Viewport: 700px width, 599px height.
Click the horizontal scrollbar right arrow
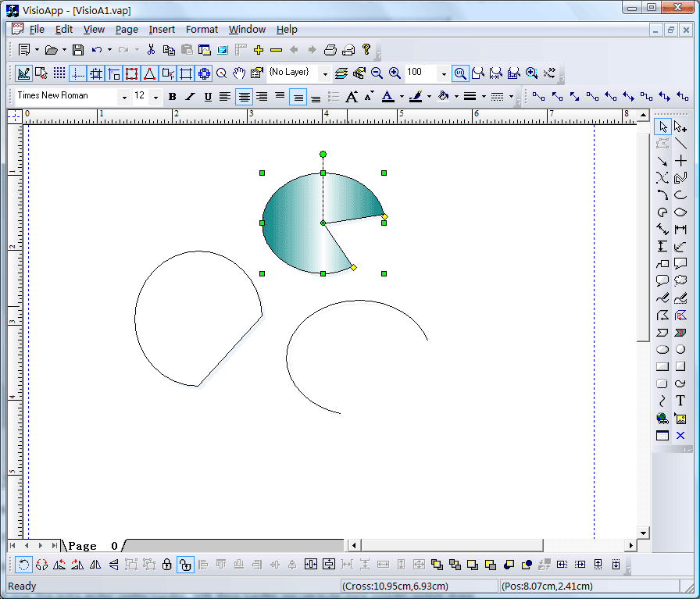[x=630, y=545]
